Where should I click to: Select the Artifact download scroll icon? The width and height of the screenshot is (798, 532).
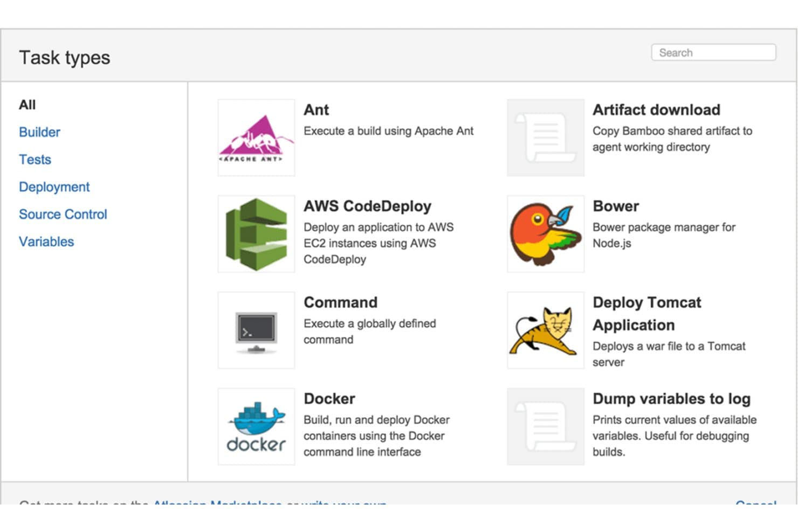[x=546, y=137]
